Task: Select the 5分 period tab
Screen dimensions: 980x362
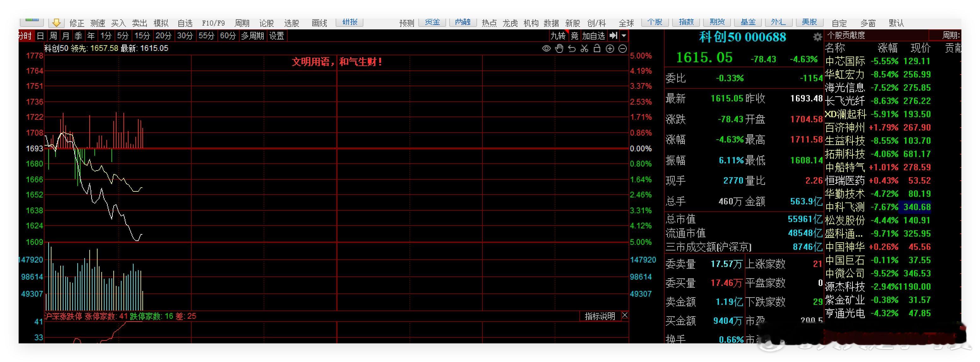Action: coord(123,36)
